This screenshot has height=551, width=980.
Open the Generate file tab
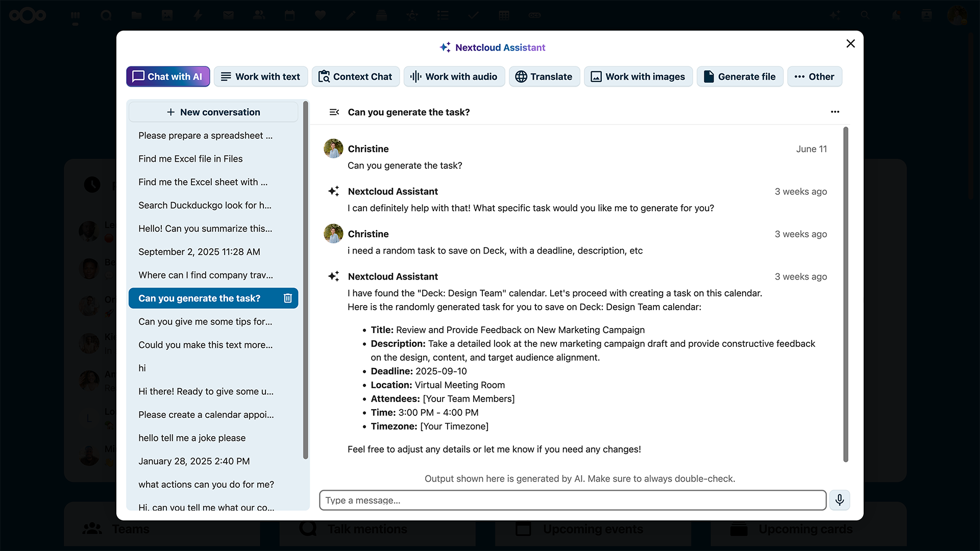pos(740,77)
